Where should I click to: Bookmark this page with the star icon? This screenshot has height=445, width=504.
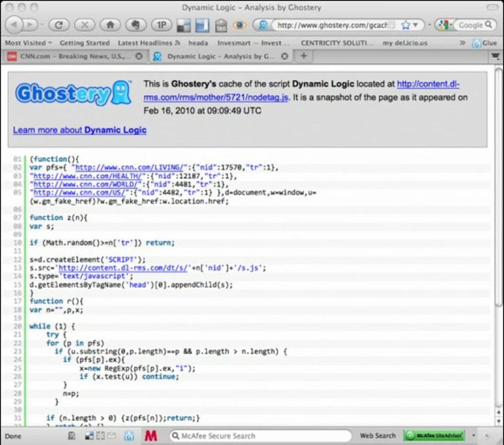point(406,25)
